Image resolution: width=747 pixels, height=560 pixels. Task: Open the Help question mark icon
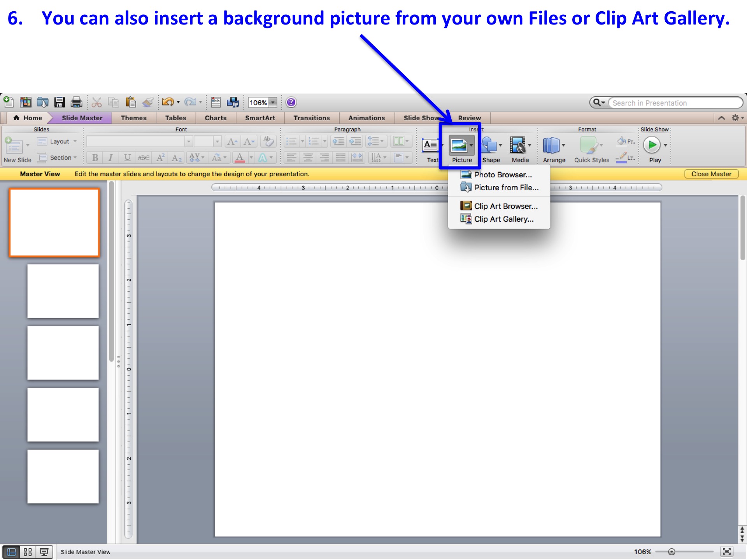pyautogui.click(x=291, y=102)
